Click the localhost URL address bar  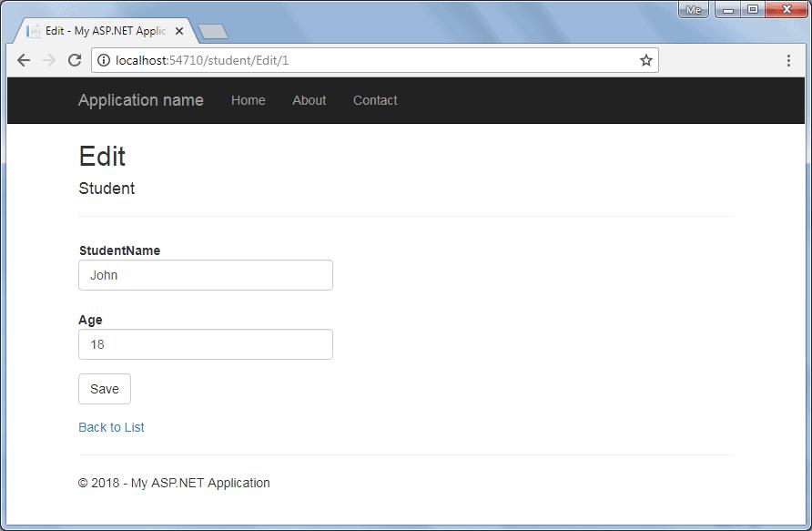pos(364,61)
